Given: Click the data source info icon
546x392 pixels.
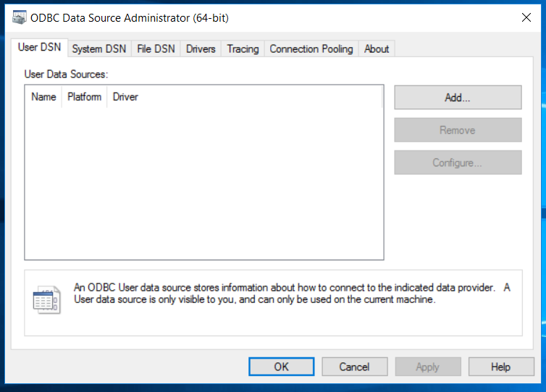Looking at the screenshot, I should point(46,300).
